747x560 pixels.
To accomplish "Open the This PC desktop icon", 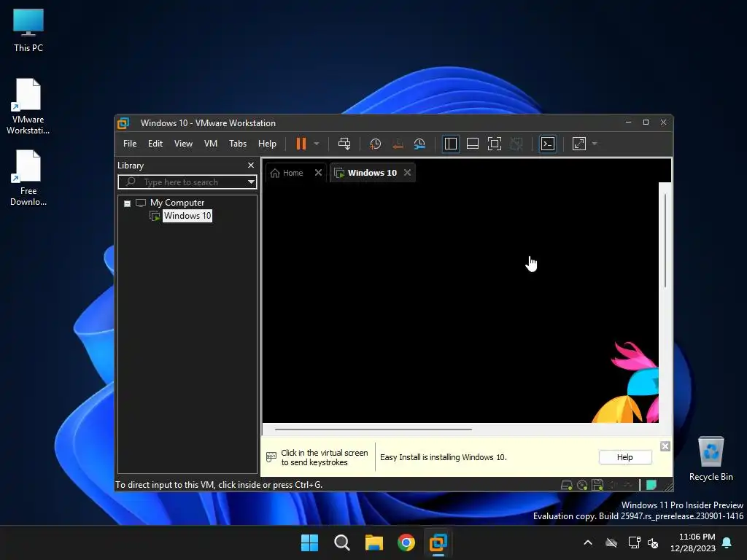I will (28, 30).
